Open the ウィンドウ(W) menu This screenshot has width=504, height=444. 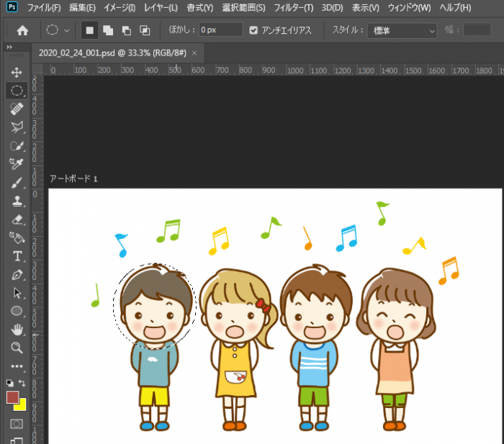[x=409, y=7]
